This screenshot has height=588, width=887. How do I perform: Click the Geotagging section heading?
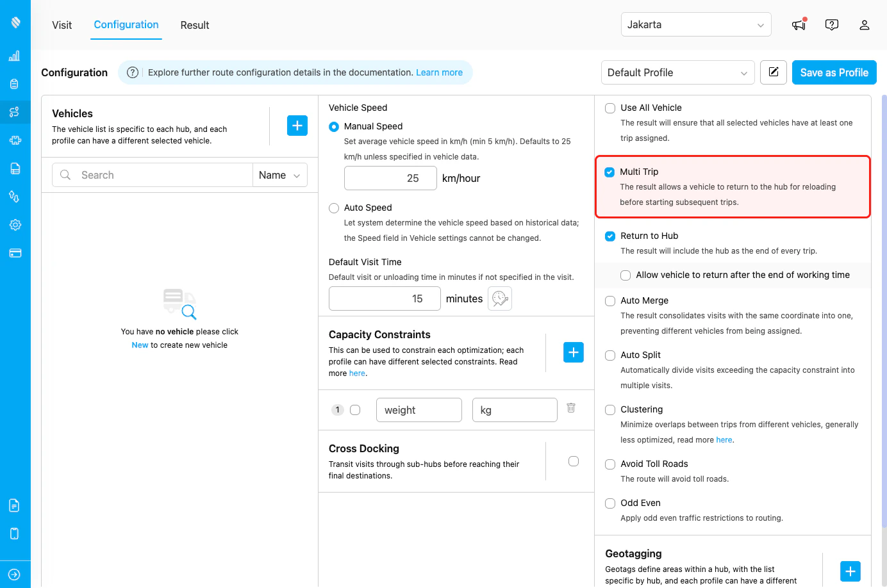[633, 553]
